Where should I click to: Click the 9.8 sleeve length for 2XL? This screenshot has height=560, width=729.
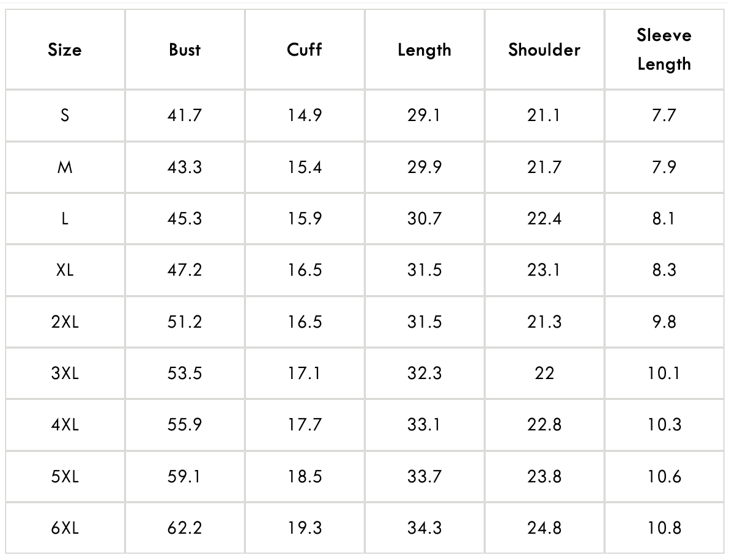(664, 322)
